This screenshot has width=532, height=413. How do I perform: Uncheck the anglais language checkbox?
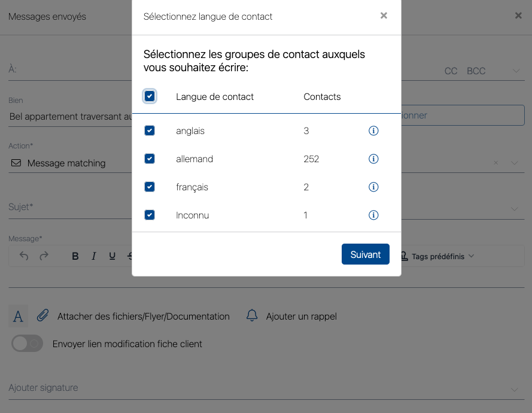click(150, 130)
